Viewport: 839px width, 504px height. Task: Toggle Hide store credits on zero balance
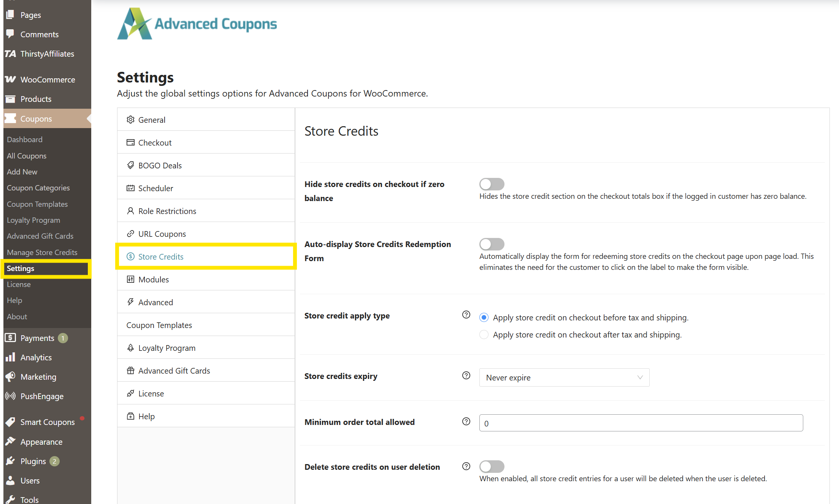point(492,184)
